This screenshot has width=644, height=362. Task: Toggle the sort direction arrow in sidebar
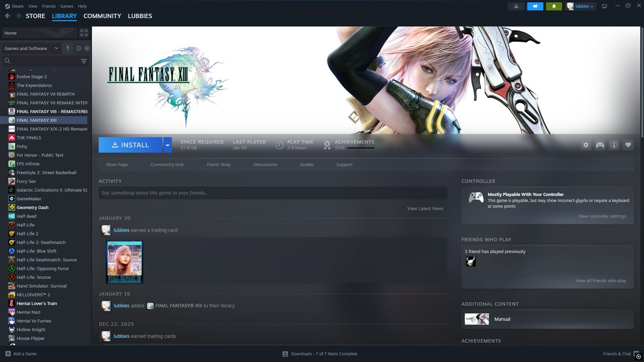[x=68, y=48]
